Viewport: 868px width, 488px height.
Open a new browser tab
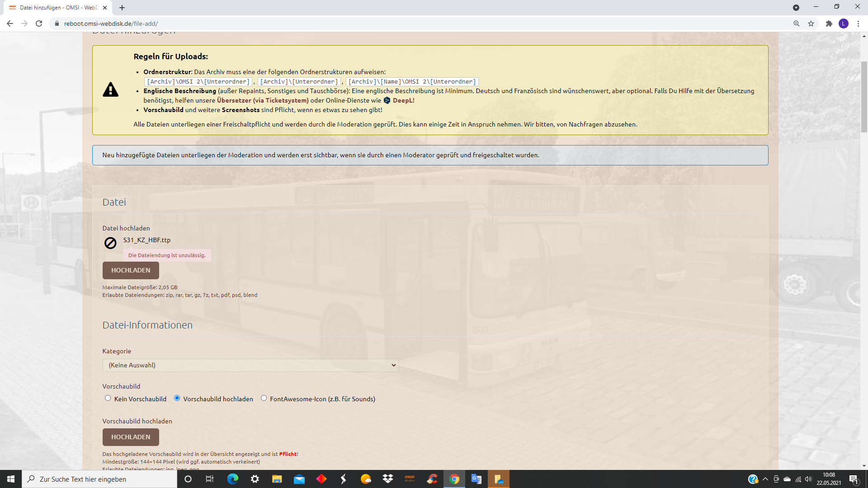(x=122, y=8)
